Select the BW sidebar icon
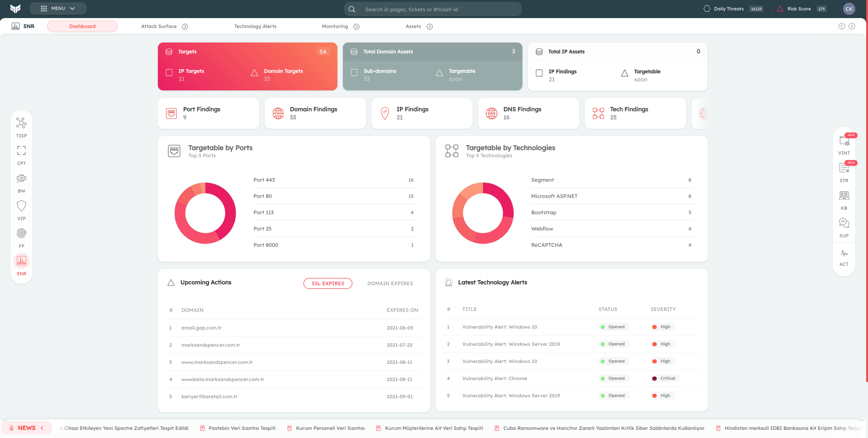 pyautogui.click(x=21, y=179)
